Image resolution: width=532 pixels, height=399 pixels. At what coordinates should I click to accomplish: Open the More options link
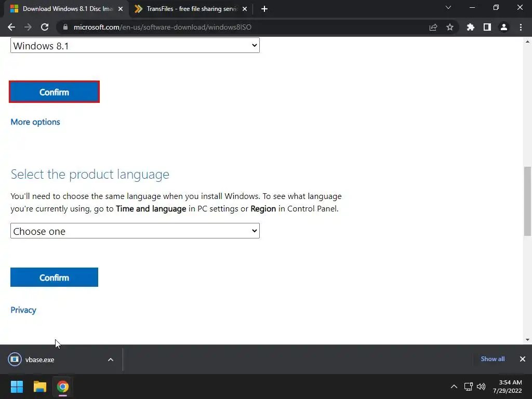(35, 122)
